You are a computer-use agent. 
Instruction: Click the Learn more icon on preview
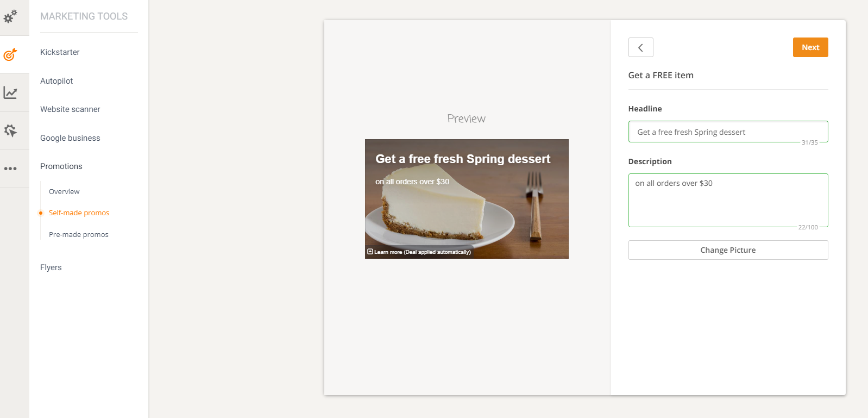[370, 252]
